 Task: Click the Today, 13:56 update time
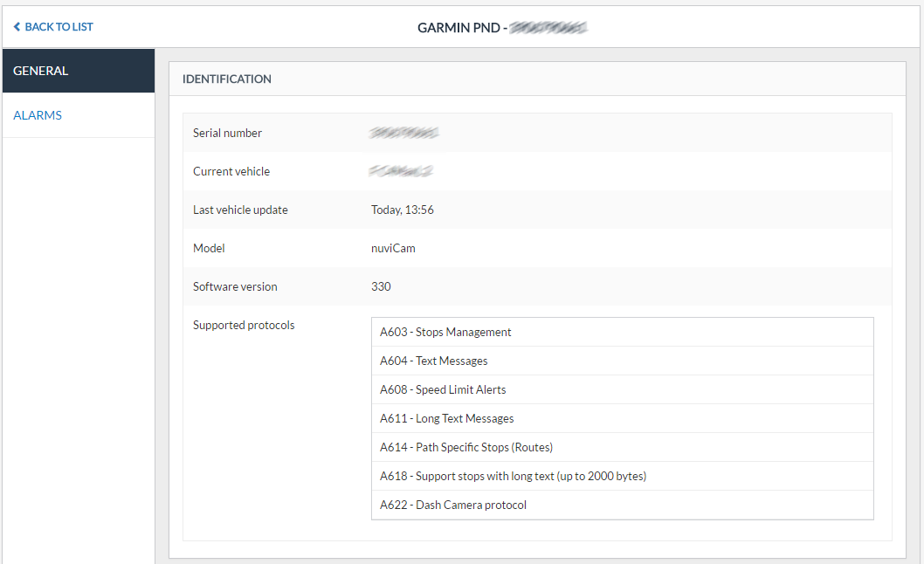pos(403,210)
